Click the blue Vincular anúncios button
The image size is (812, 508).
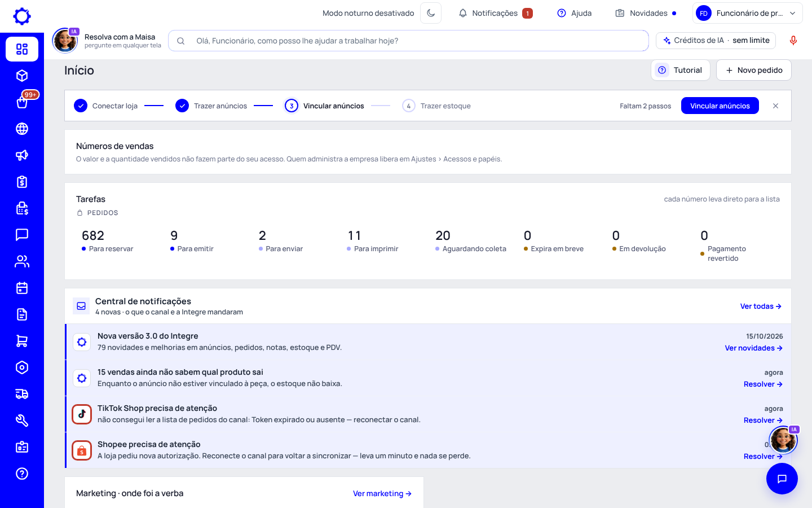tap(720, 106)
